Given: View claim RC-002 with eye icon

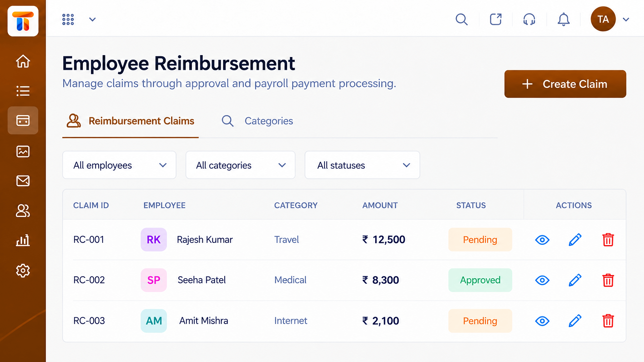Looking at the screenshot, I should [542, 280].
